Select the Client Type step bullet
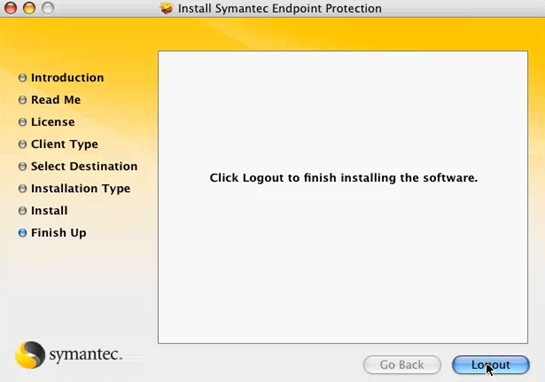The height and width of the screenshot is (382, 545). pyautogui.click(x=23, y=144)
